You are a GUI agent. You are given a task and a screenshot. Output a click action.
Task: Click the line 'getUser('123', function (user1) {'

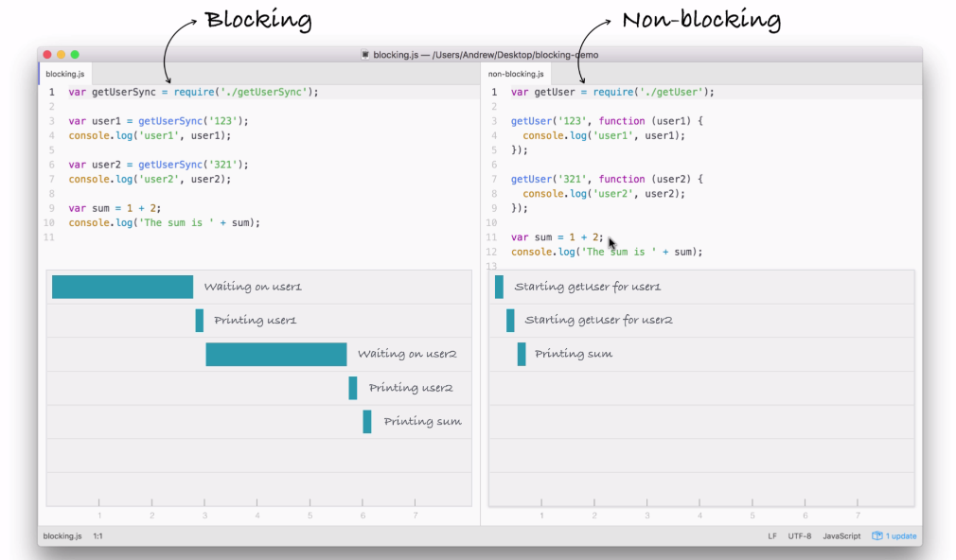(x=607, y=121)
